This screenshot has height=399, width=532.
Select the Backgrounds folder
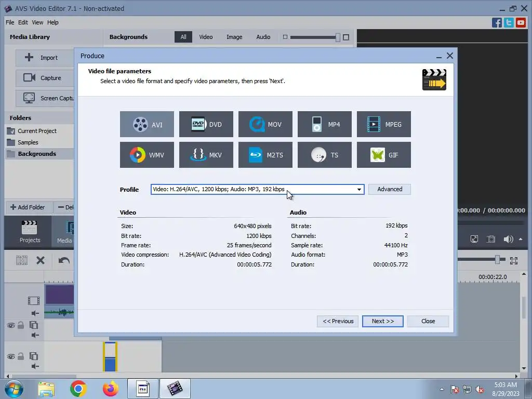pyautogui.click(x=39, y=154)
